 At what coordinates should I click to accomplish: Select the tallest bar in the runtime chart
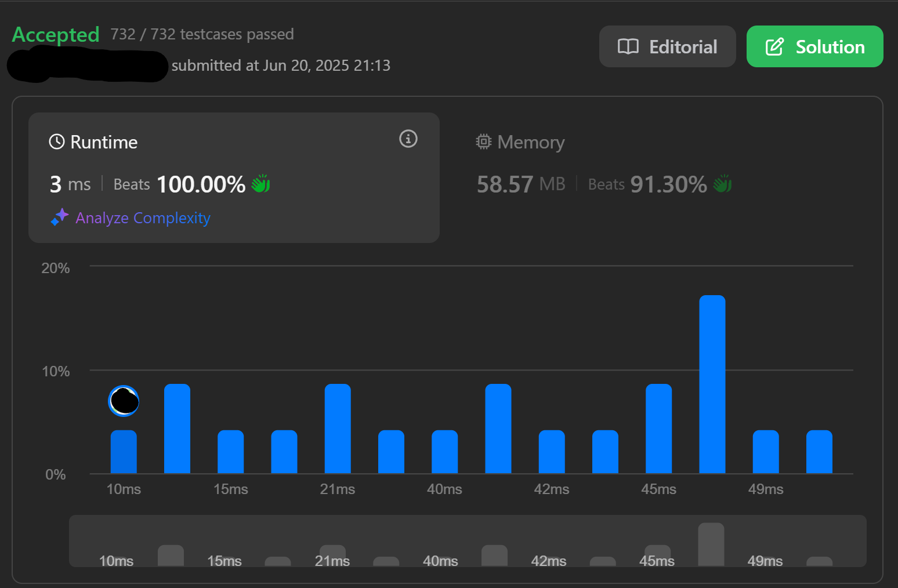(x=712, y=384)
